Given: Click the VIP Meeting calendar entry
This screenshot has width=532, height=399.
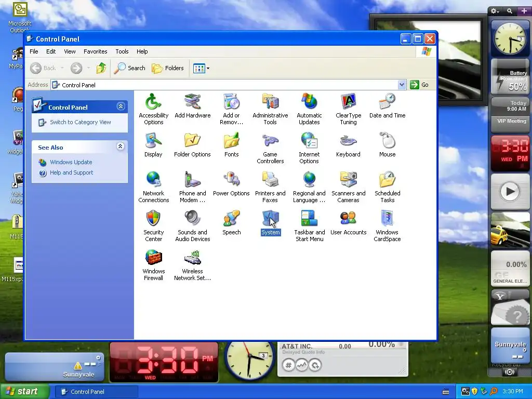Looking at the screenshot, I should click(x=511, y=121).
